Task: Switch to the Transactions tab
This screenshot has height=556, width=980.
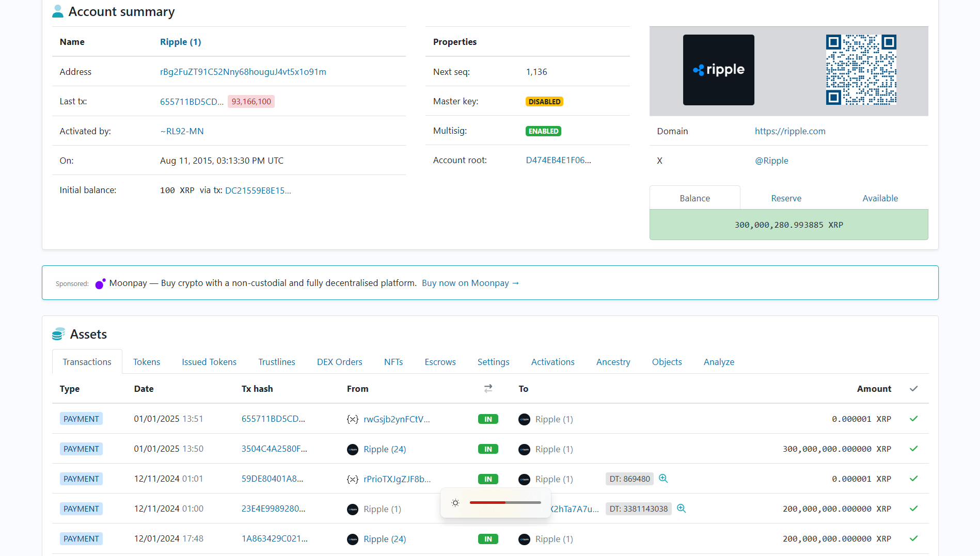Action: tap(87, 362)
